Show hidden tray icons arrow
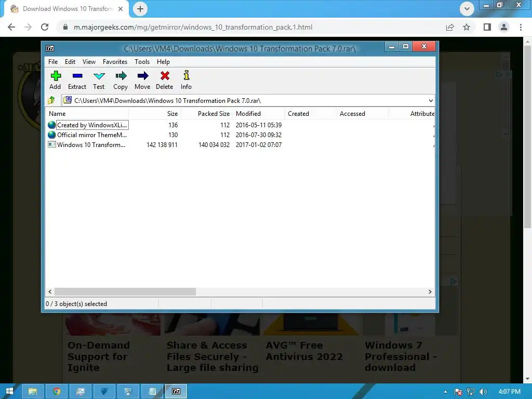This screenshot has width=532, height=399. point(445,392)
